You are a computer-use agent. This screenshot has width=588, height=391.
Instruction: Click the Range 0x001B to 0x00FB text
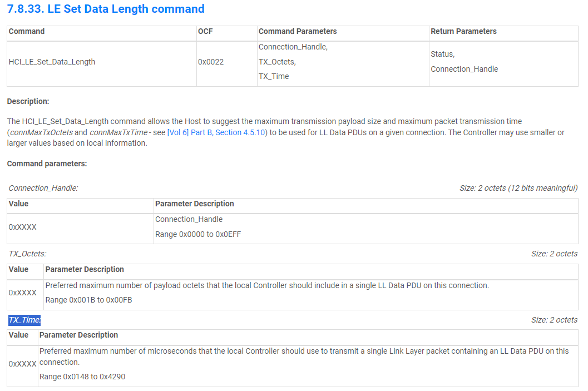[x=88, y=300]
